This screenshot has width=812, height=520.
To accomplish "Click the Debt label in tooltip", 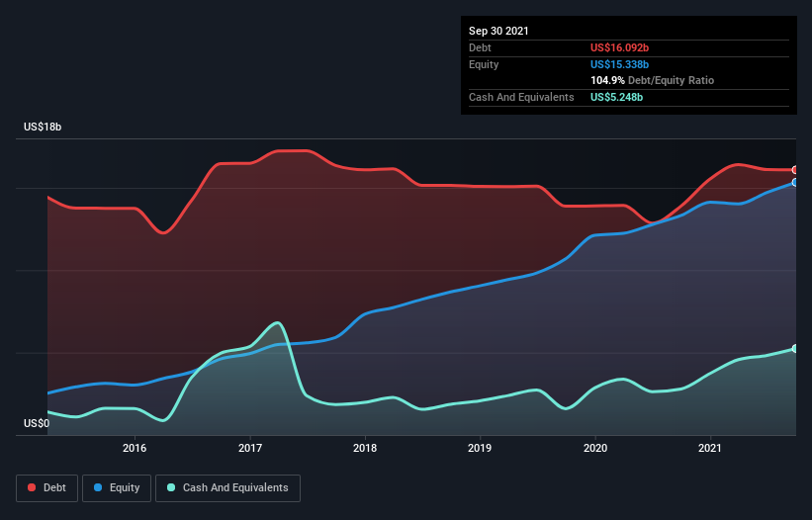I will (x=480, y=47).
